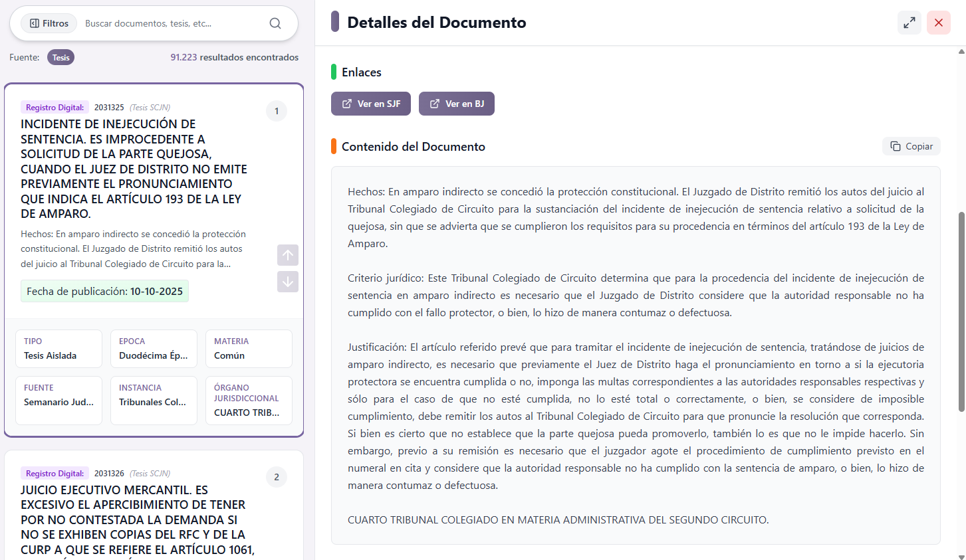Click the result number badge showing 2

pos(276,476)
